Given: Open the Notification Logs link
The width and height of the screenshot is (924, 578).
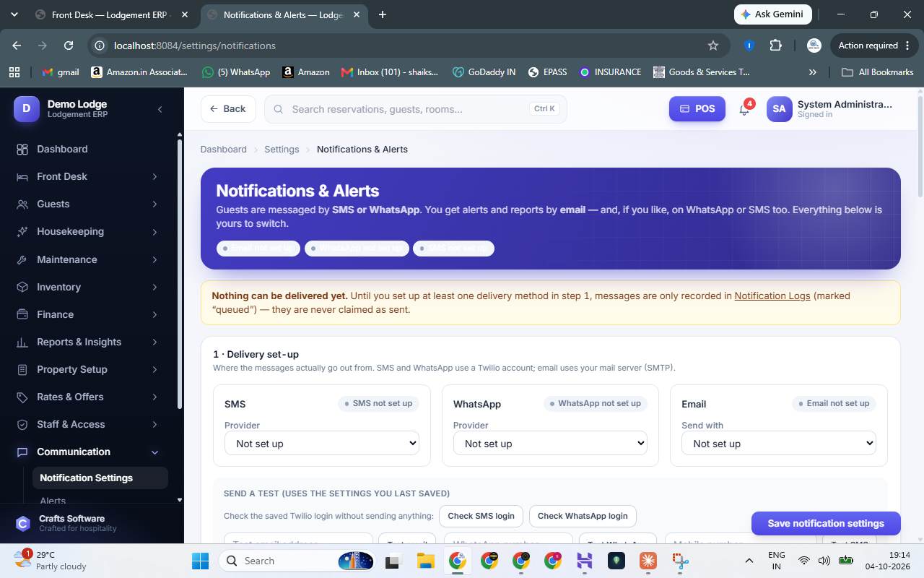Looking at the screenshot, I should (772, 296).
